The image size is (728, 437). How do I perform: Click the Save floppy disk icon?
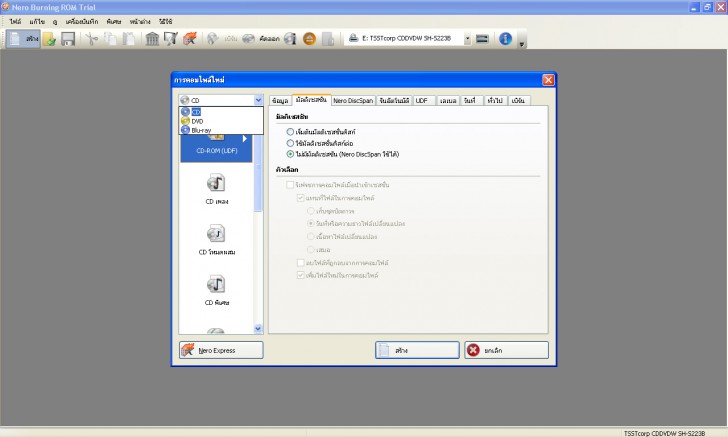coord(68,39)
